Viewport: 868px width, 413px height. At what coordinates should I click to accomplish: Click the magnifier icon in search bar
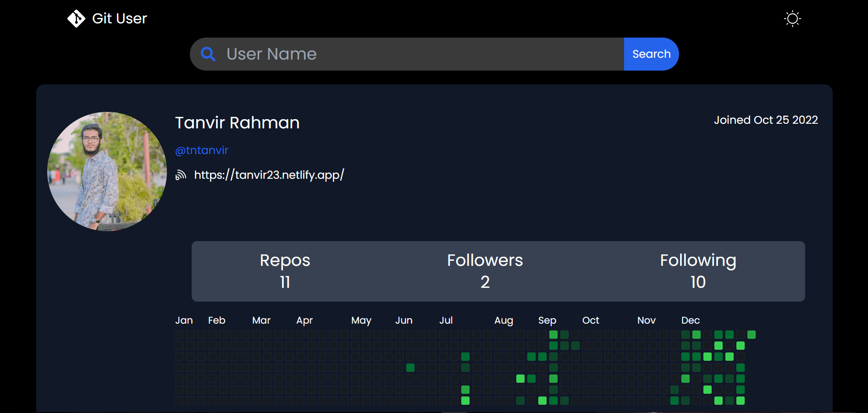pos(208,54)
